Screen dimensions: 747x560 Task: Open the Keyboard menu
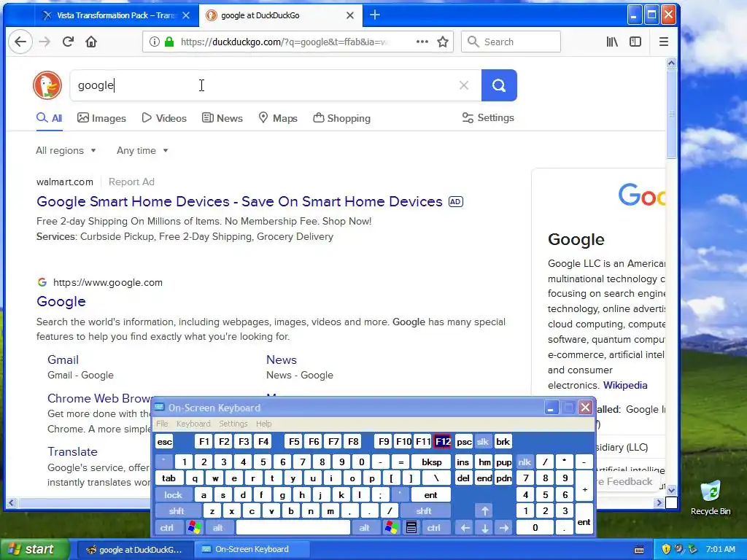click(193, 424)
